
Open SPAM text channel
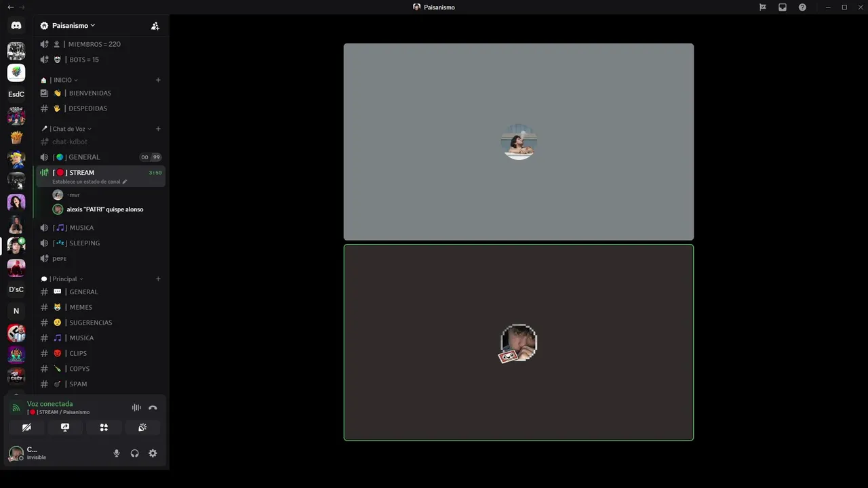coord(100,384)
